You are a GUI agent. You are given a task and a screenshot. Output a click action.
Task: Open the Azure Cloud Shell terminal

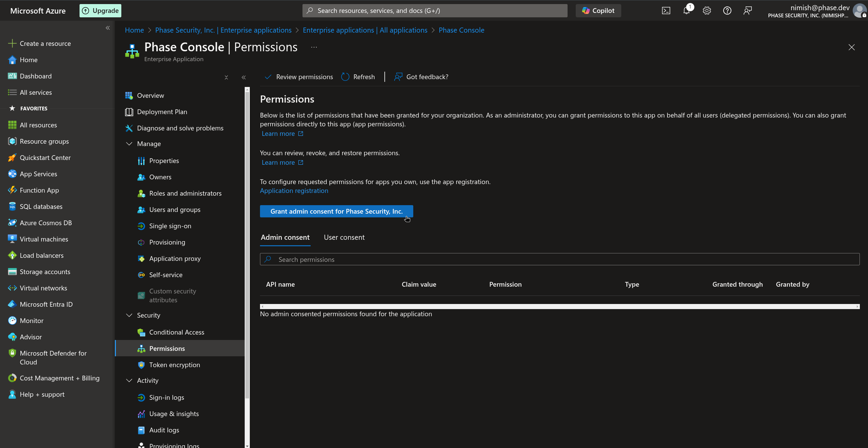pos(666,11)
